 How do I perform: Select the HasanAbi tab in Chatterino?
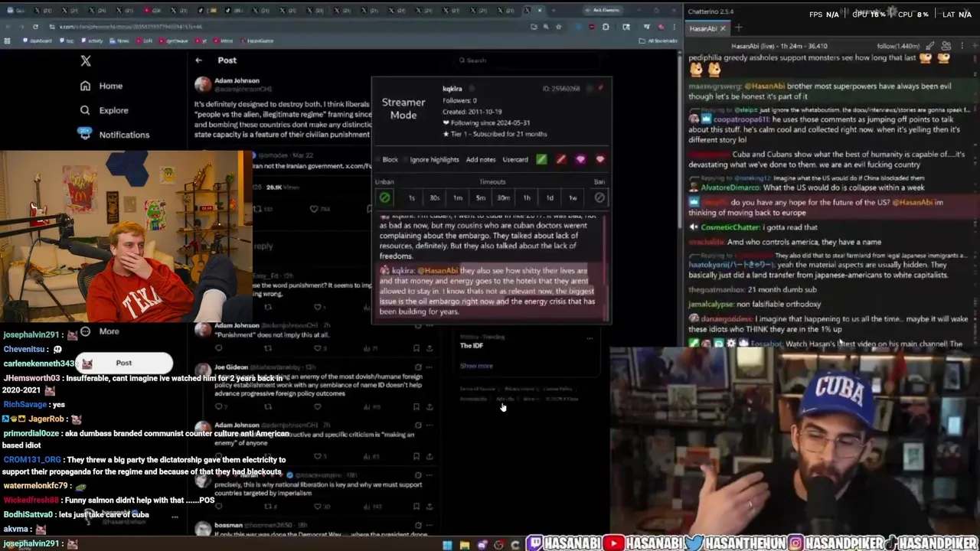coord(703,28)
